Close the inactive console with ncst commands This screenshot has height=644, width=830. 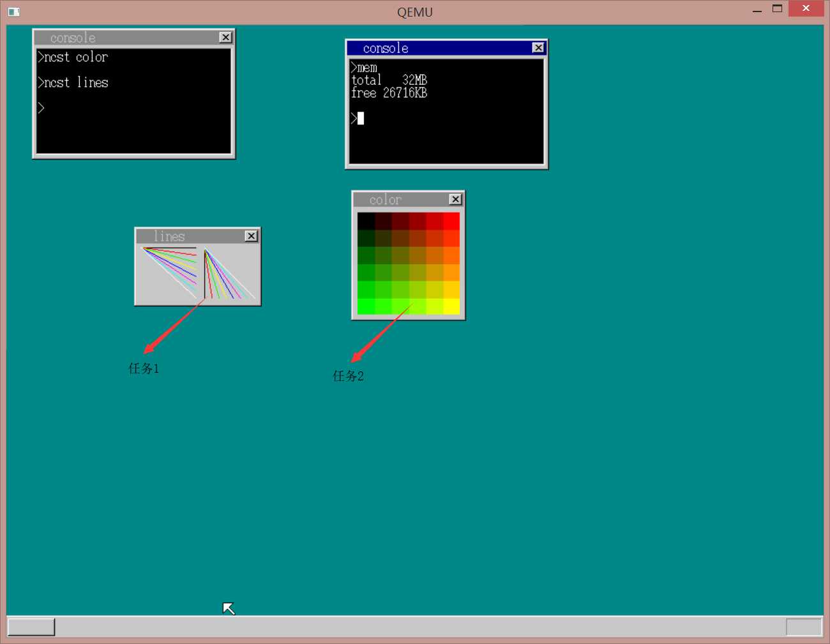225,38
